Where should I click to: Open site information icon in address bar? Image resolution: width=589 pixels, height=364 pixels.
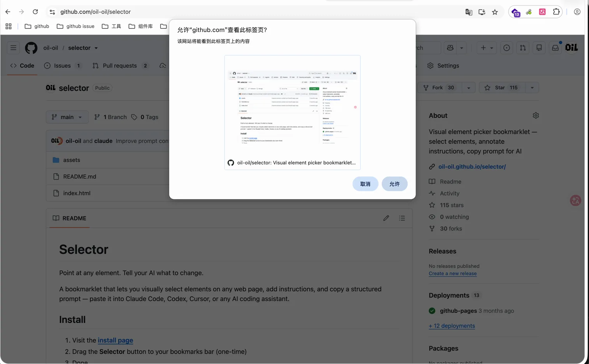(52, 12)
